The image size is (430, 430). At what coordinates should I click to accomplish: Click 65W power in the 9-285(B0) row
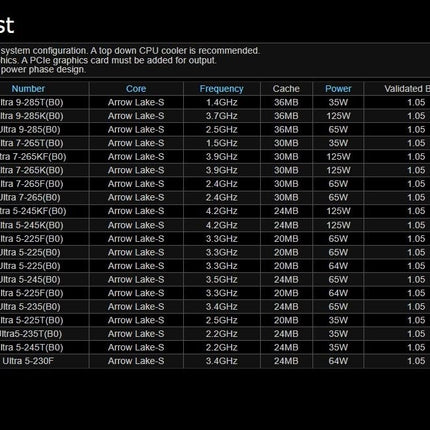[338, 130]
